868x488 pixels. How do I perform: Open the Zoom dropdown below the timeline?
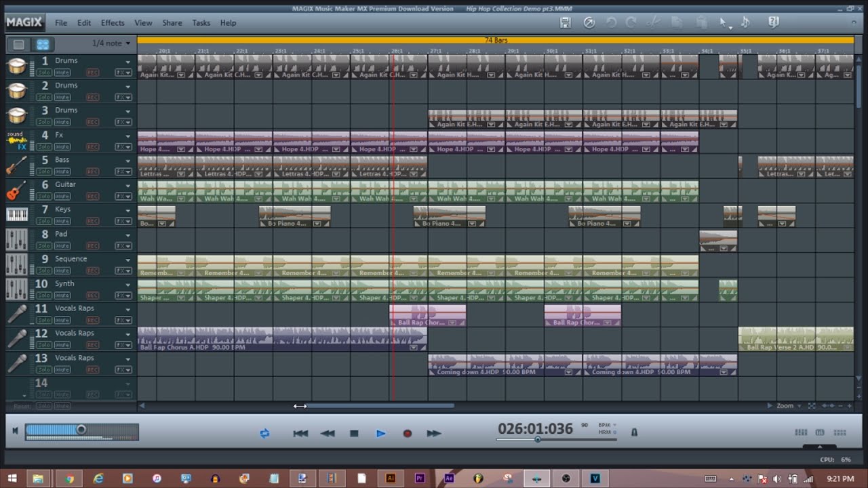point(789,405)
